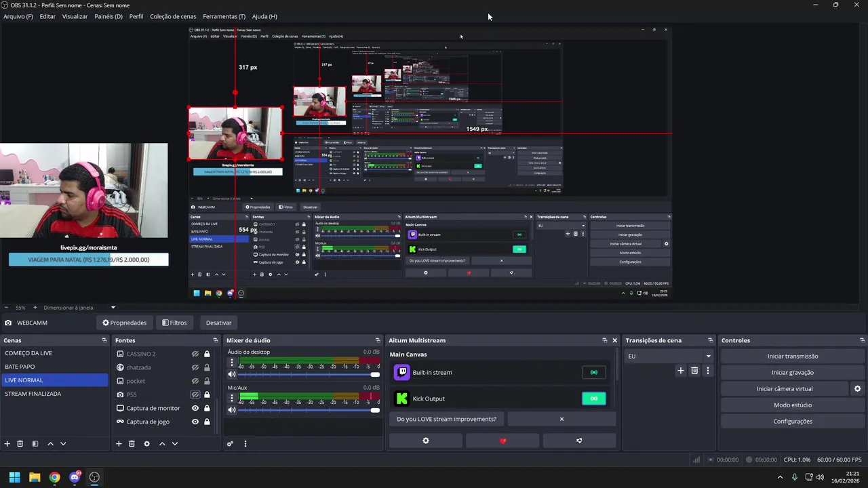
Task: Open OBS Studio from the Windows taskbar
Action: (x=94, y=477)
